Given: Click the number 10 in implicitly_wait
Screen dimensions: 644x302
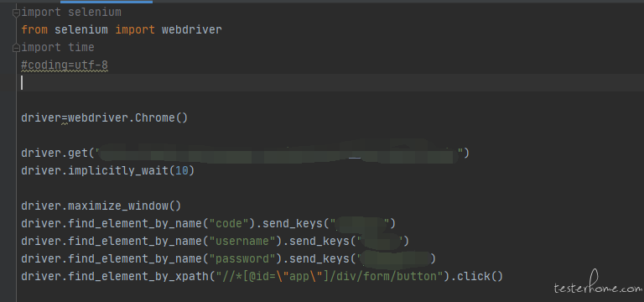Looking at the screenshot, I should tap(181, 170).
